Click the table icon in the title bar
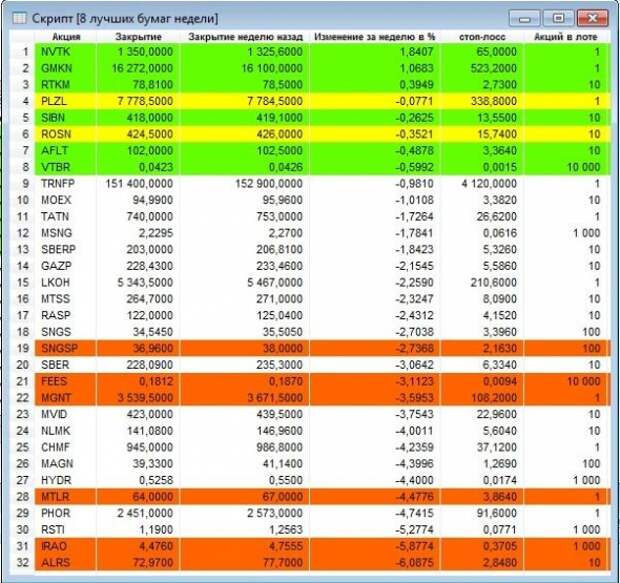620x583 pixels. 19,18
